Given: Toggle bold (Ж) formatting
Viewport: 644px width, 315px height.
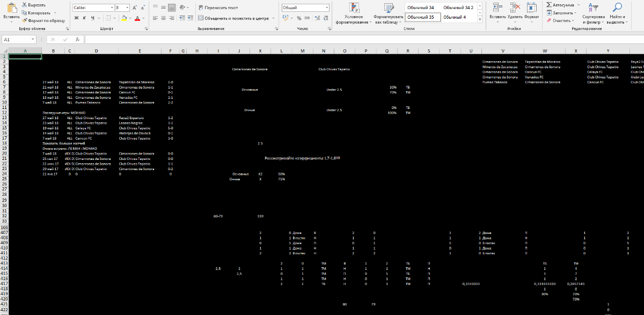Looking at the screenshot, I should point(77,18).
